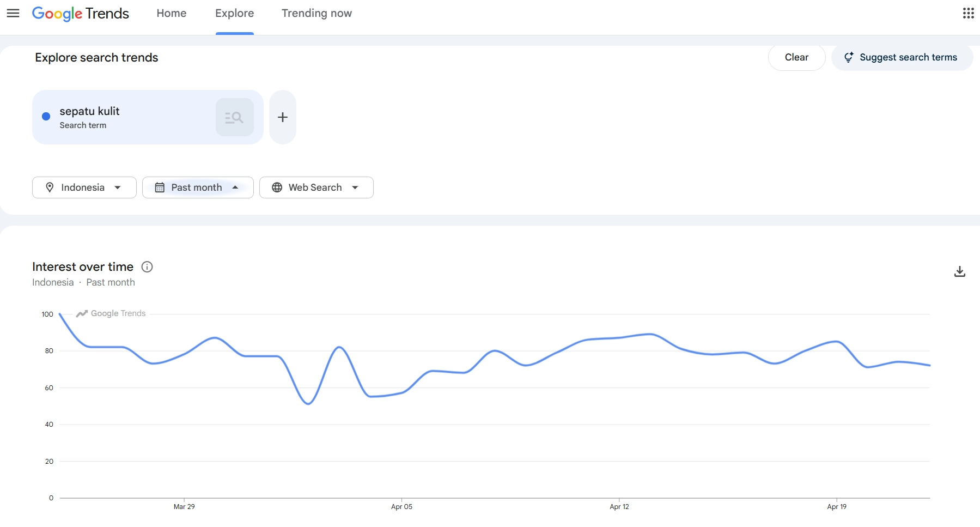Click the location pin icon on Indonesia filter

point(50,187)
